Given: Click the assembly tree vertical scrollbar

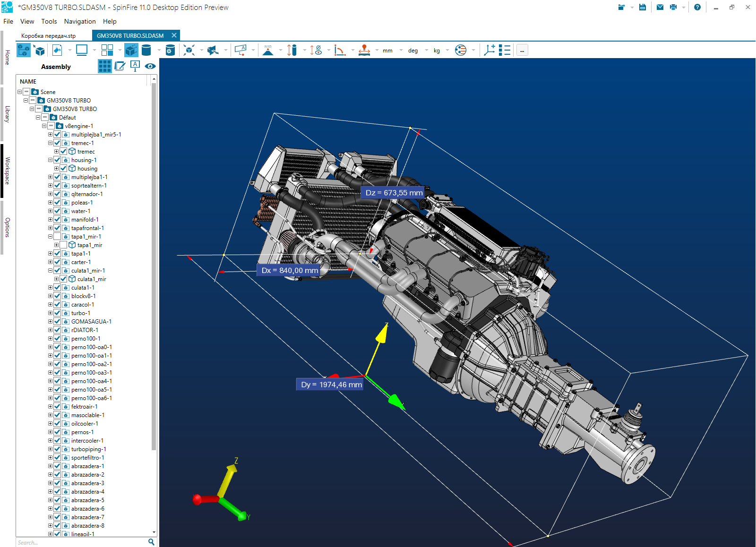Looking at the screenshot, I should coord(154,267).
